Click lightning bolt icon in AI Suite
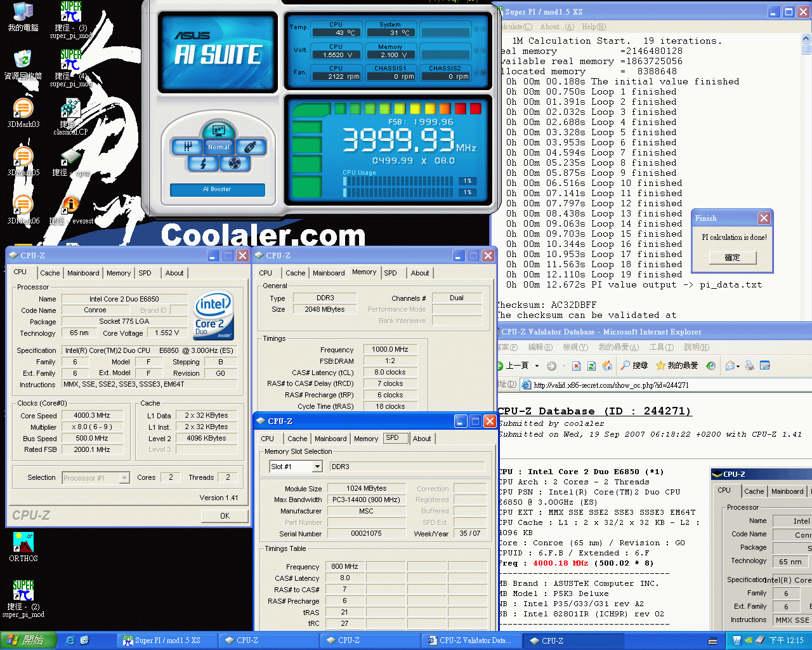Image resolution: width=812 pixels, height=650 pixels. click(x=203, y=164)
